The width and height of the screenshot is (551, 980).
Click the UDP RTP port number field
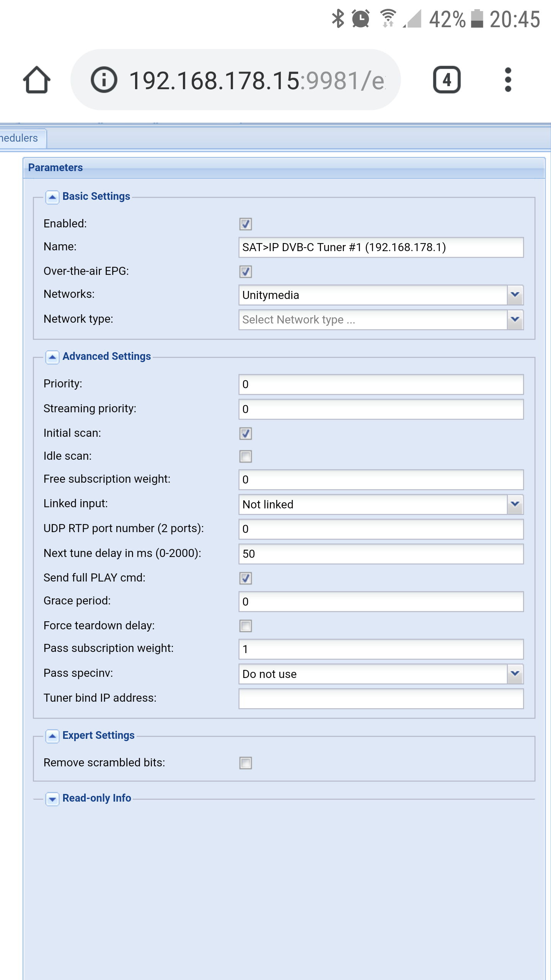click(381, 529)
